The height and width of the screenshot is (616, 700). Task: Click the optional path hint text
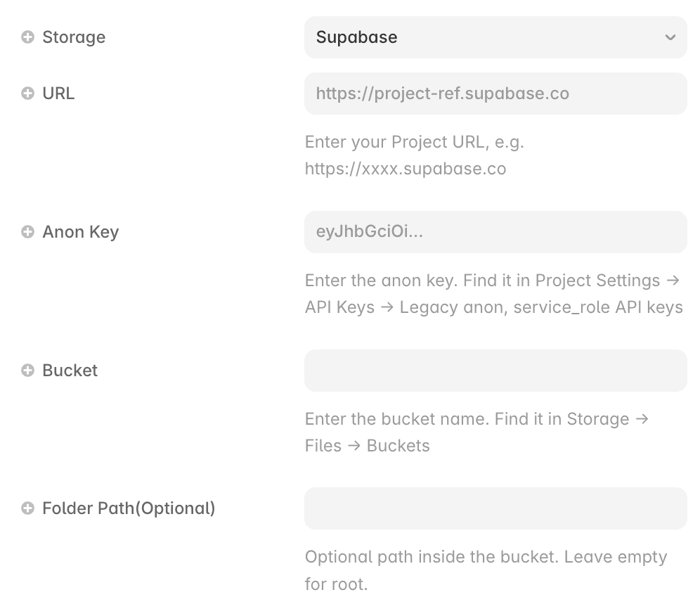pos(486,570)
